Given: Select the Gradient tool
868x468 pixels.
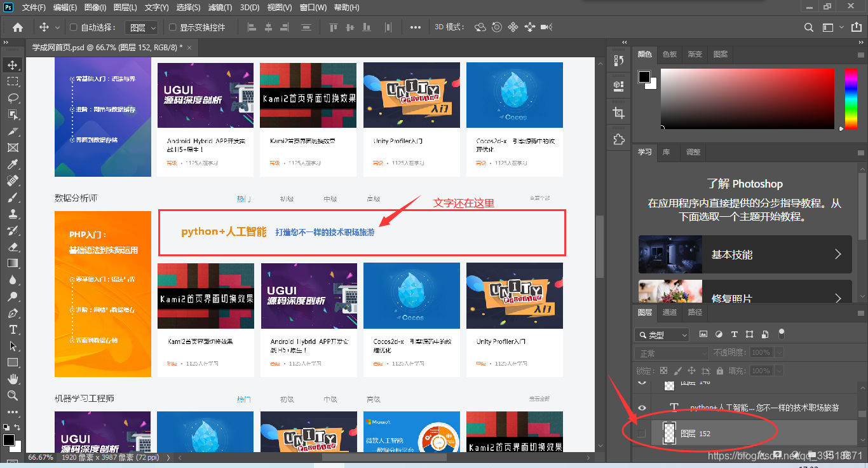Looking at the screenshot, I should coord(12,263).
